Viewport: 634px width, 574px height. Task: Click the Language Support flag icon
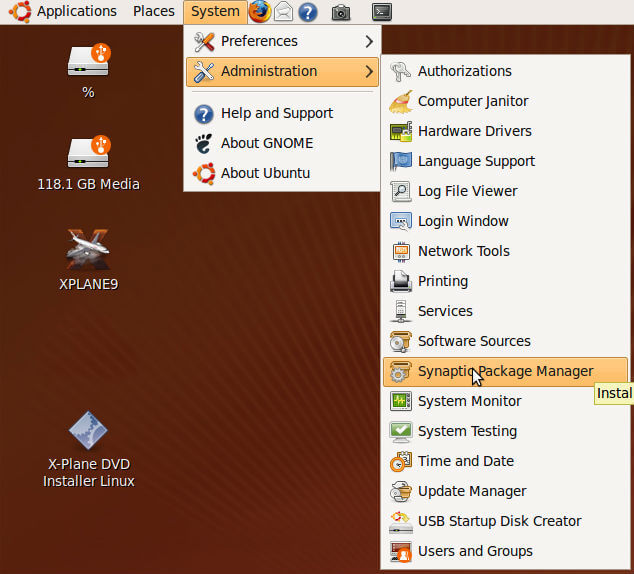pos(400,161)
